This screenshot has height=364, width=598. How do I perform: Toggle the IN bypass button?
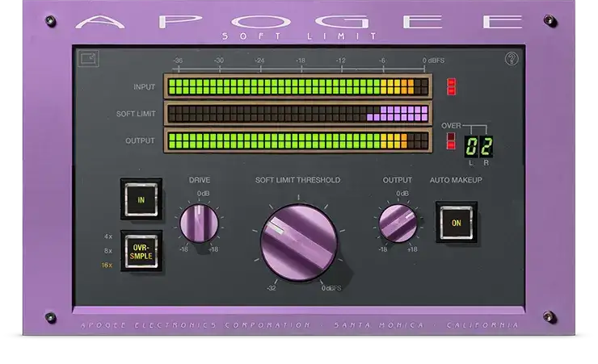[141, 199]
